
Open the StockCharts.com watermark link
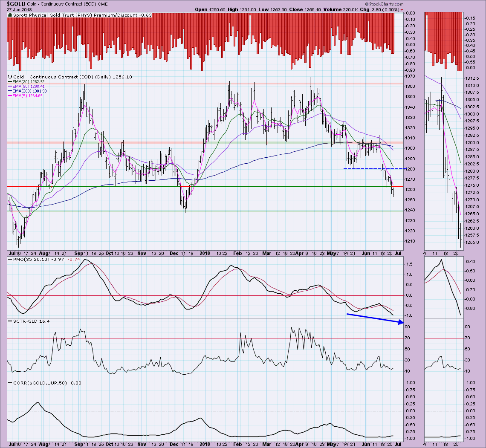pyautogui.click(x=461, y=3)
